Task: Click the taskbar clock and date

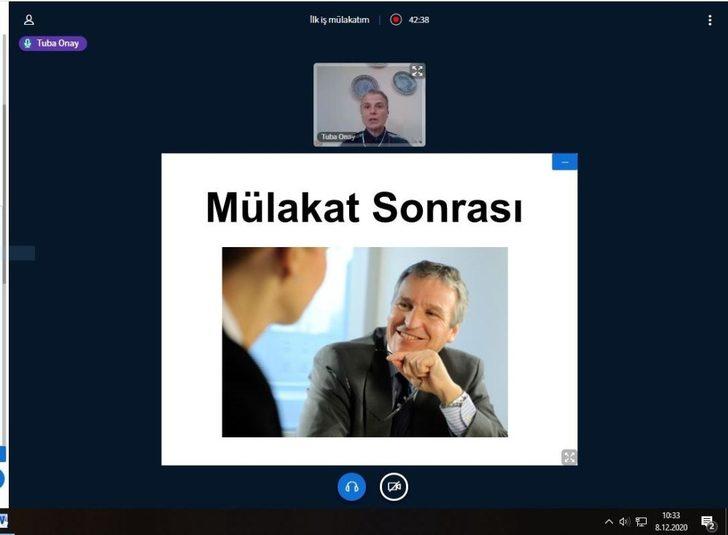Action: click(670, 521)
